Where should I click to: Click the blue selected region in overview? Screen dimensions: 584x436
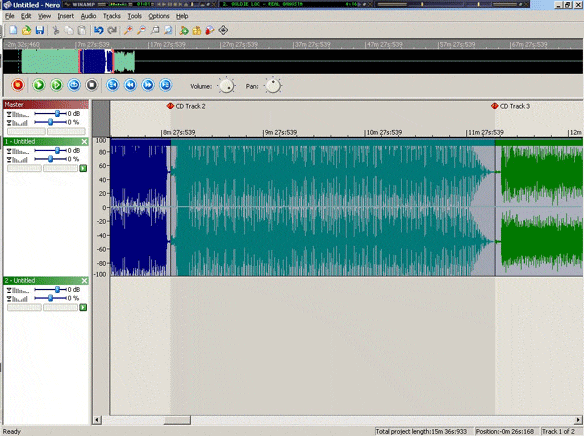pyautogui.click(x=95, y=61)
